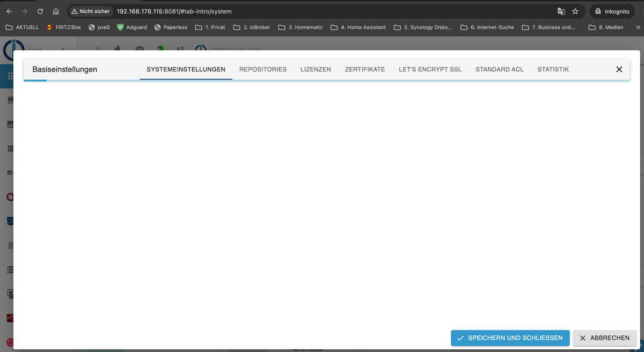Expand the 2. ioBroker bookmark folder
This screenshot has height=352, width=644.
pos(252,27)
